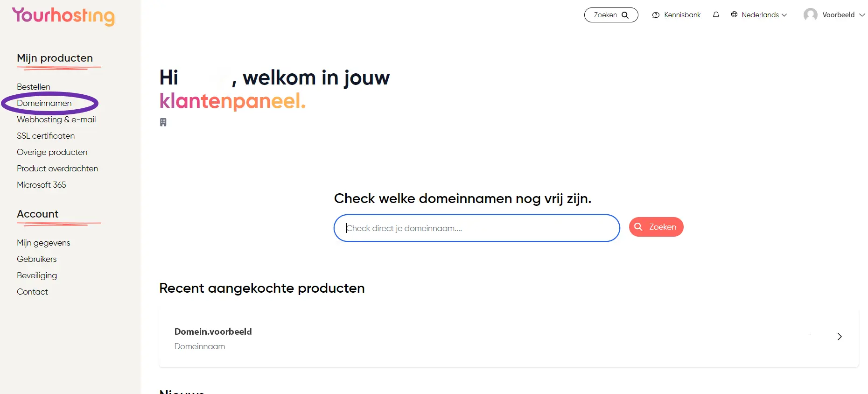This screenshot has height=394, width=868.
Task: Click the Kennisbank chat bubble icon
Action: click(x=656, y=15)
